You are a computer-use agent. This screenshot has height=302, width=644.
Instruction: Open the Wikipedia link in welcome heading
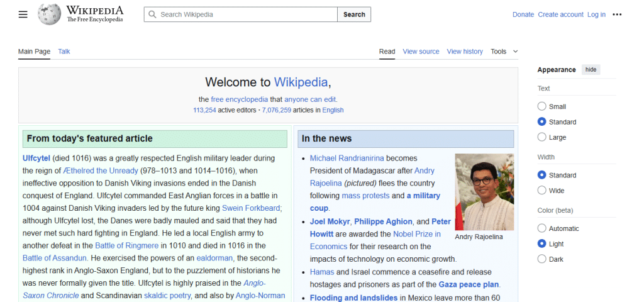(301, 82)
